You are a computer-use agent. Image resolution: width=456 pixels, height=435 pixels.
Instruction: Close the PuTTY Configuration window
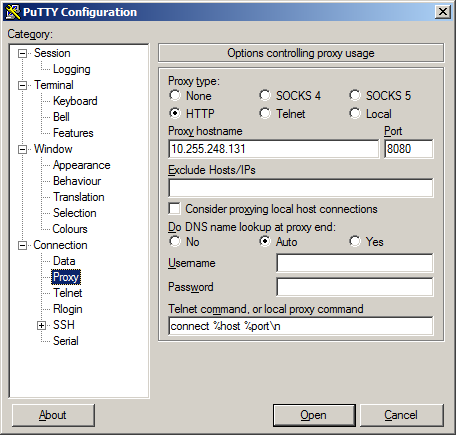coord(443,12)
